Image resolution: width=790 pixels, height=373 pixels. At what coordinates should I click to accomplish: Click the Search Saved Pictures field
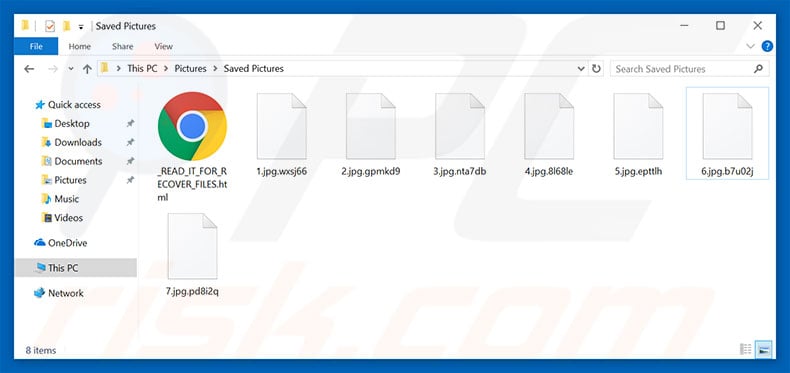tap(690, 69)
